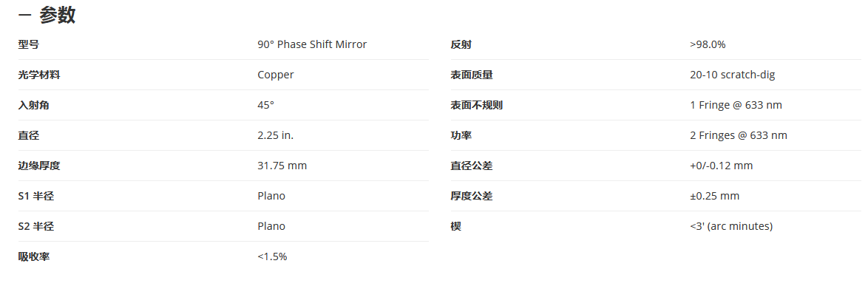Click the 光学材料 row label

(x=38, y=75)
